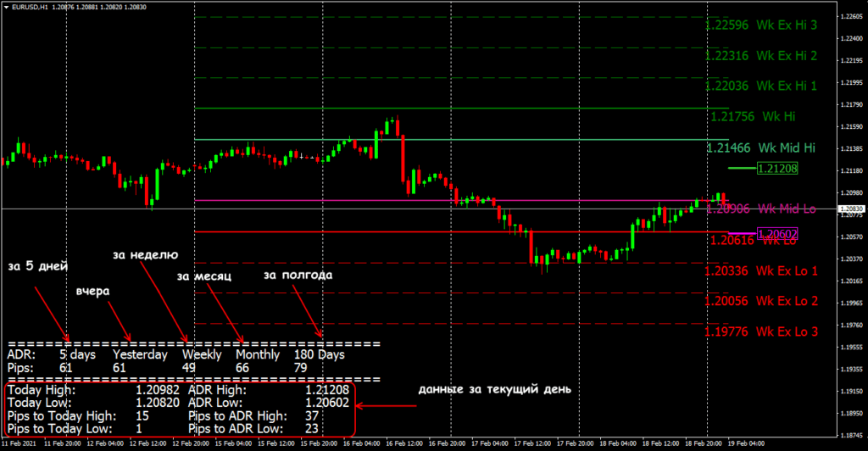Select the Wk Ex Lo 3 level label
Viewport: 868px width, 451px height.
pos(760,331)
